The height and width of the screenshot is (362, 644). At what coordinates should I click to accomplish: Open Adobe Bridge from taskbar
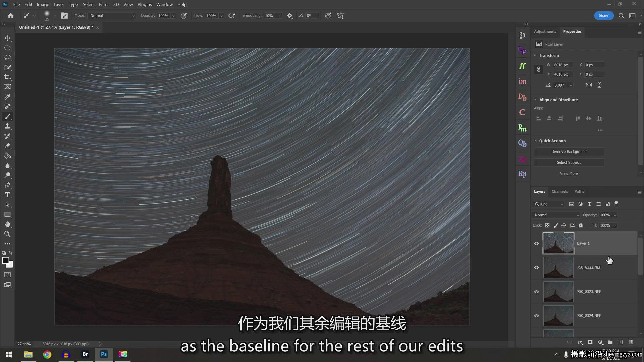tap(85, 354)
